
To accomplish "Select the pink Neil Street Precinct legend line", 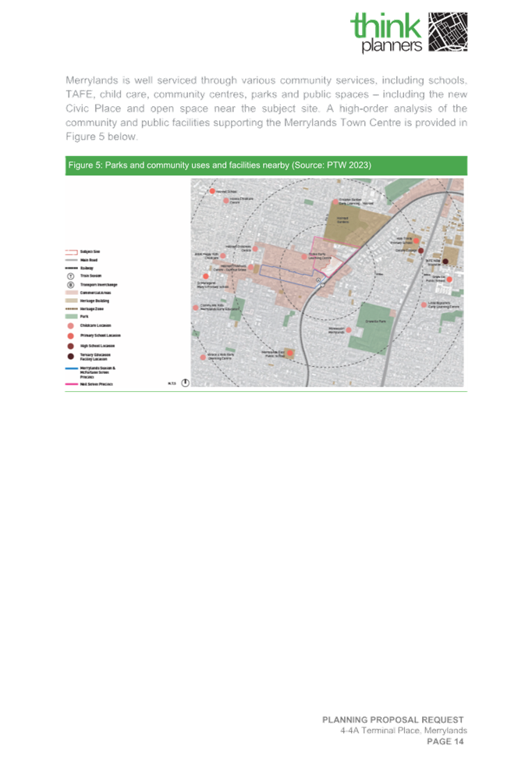I will point(71,384).
